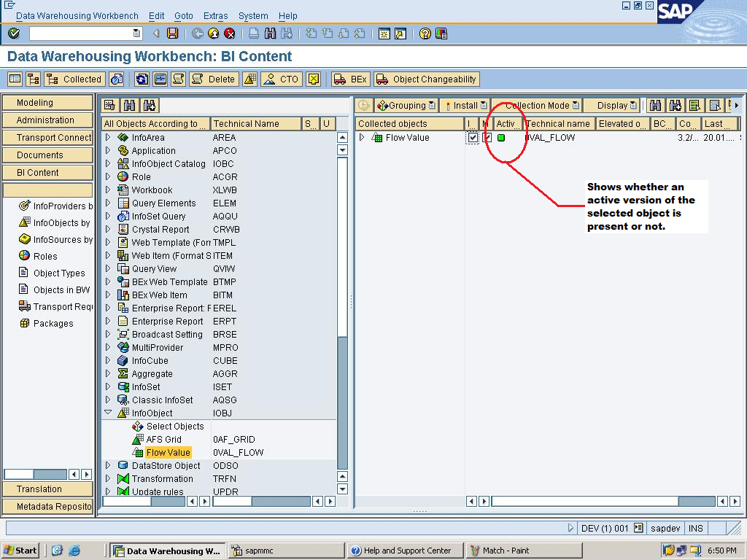Click the Transformation icon in tree

point(123,478)
